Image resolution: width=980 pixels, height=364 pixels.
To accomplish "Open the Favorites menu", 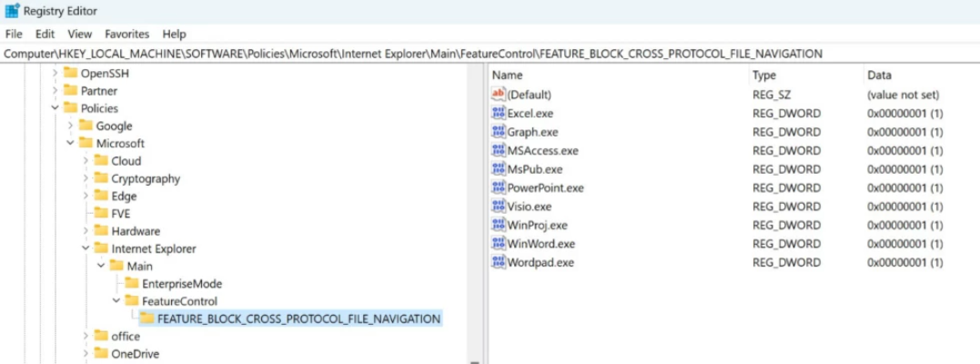I will (x=126, y=34).
